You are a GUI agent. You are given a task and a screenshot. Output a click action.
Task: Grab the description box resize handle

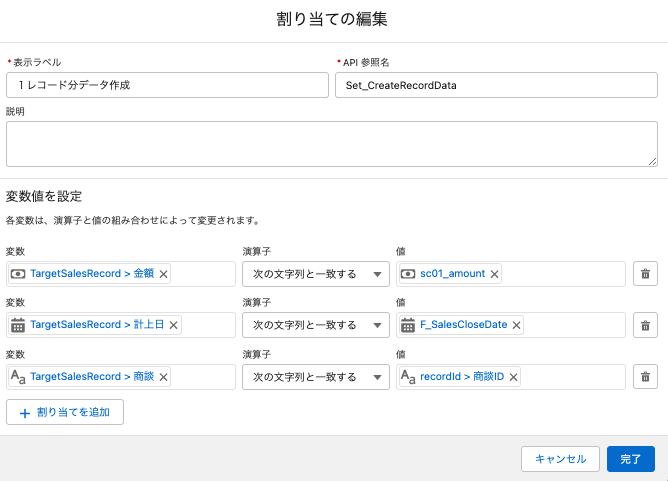point(652,161)
